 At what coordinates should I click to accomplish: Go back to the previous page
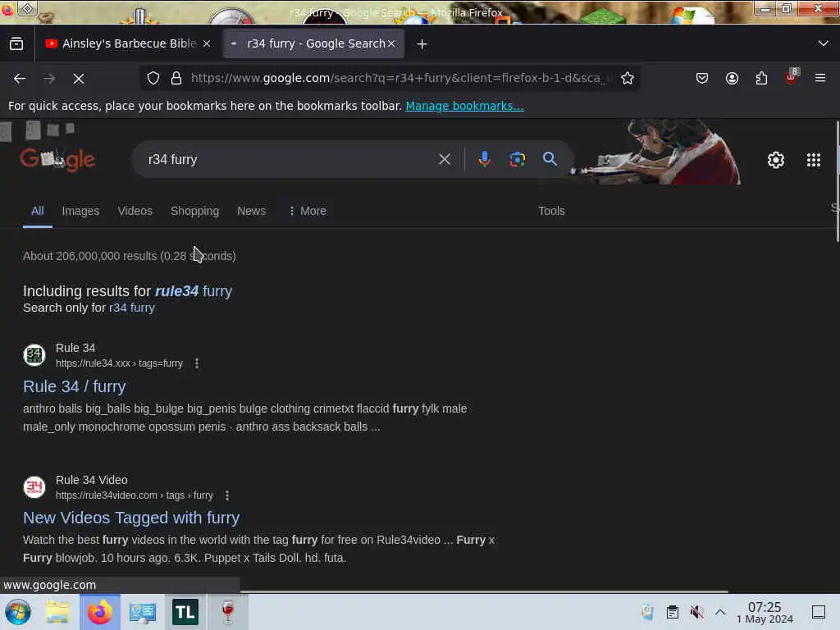pos(20,79)
